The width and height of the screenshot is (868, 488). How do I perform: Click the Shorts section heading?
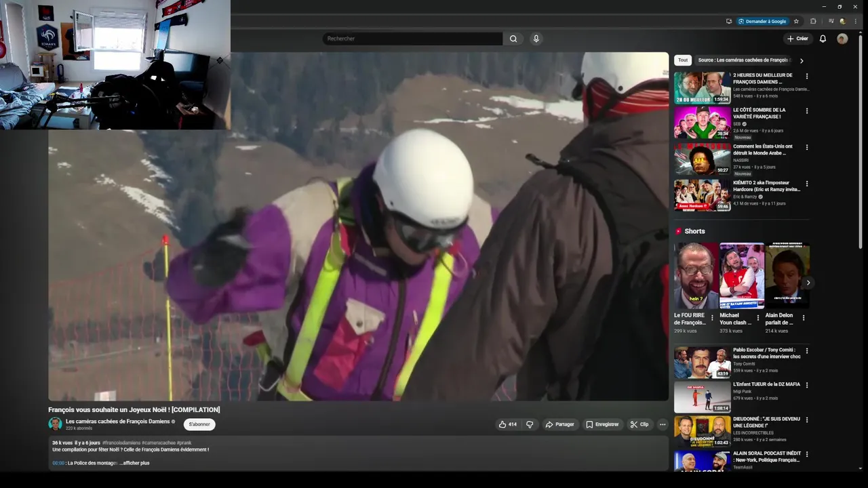(x=694, y=231)
